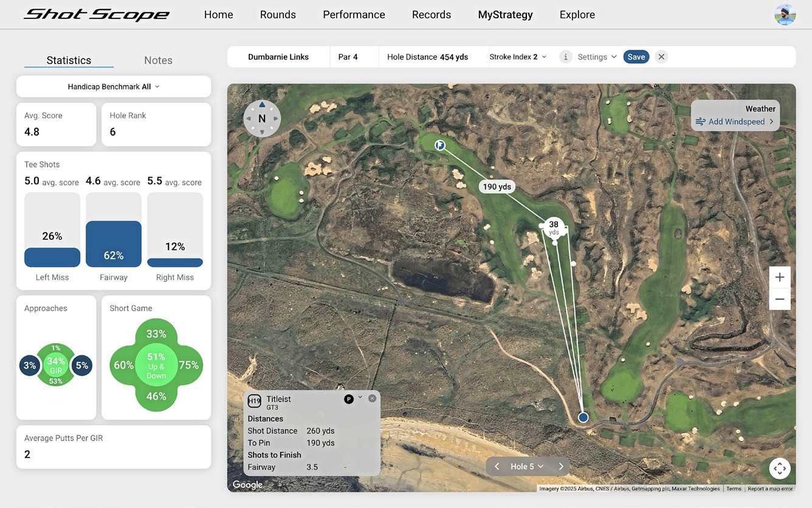Open the Handicap Benchmark All dropdown
The width and height of the screenshot is (812, 508).
(114, 86)
